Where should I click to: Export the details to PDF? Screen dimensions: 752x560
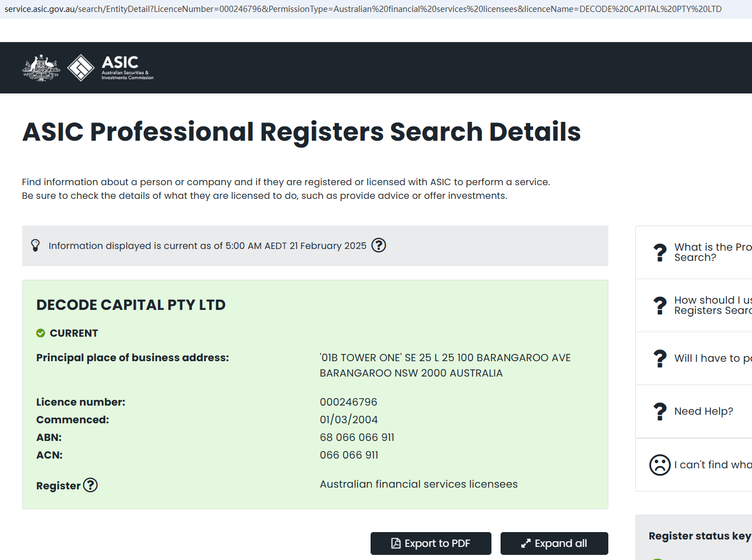pyautogui.click(x=430, y=543)
